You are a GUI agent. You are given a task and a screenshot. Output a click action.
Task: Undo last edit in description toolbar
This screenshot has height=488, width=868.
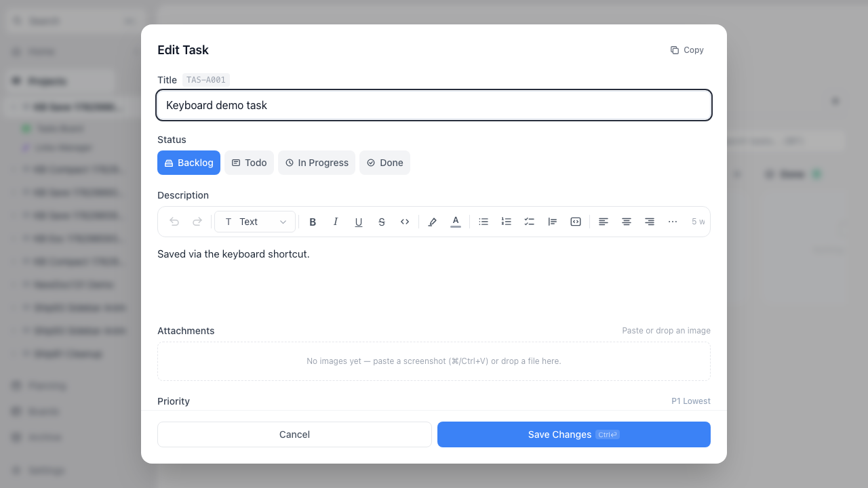click(174, 222)
